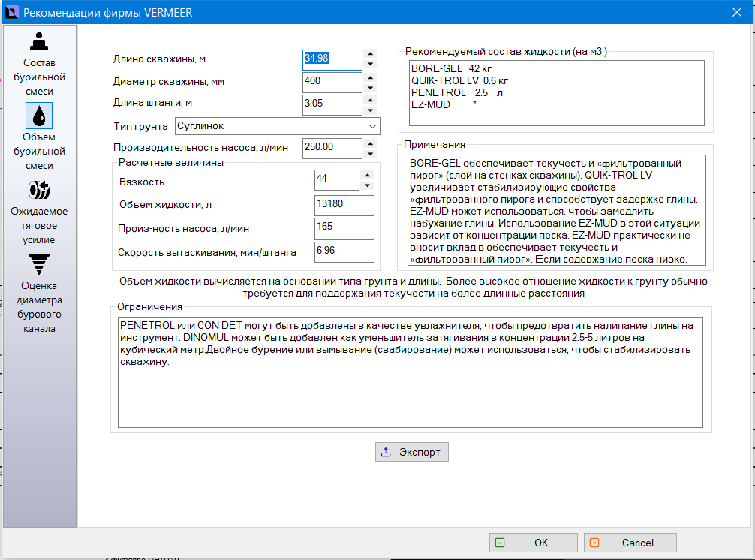
Task: Click the Объем жидкости field showing 13180
Action: tap(344, 206)
